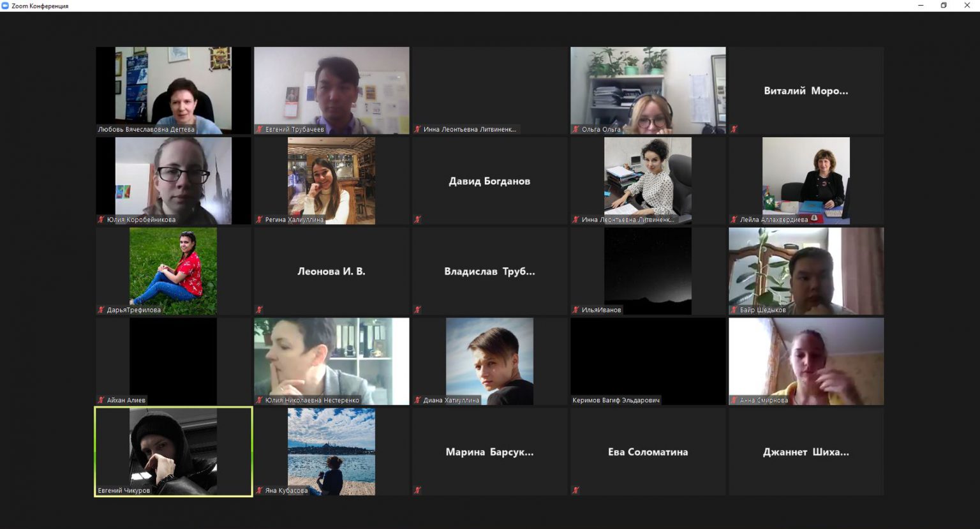Select Керимов Вагиф Эльдарович black video tile
980x529 pixels.
[648, 361]
